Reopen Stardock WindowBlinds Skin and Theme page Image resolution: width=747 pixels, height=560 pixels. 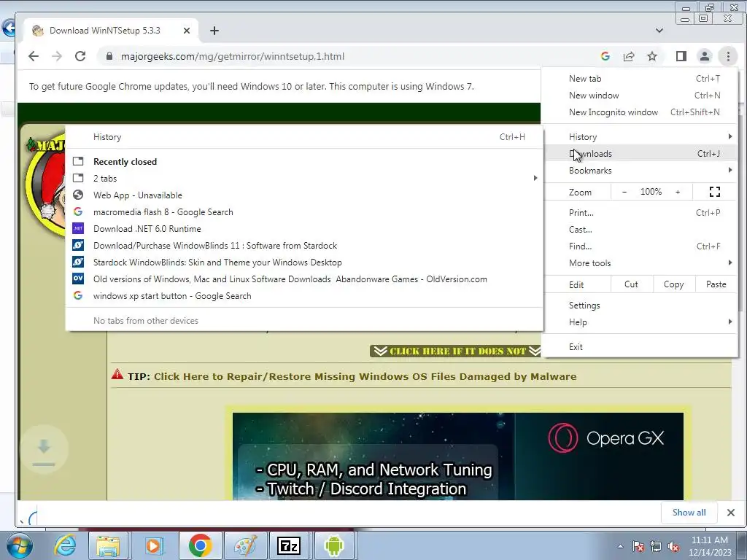(x=304, y=262)
